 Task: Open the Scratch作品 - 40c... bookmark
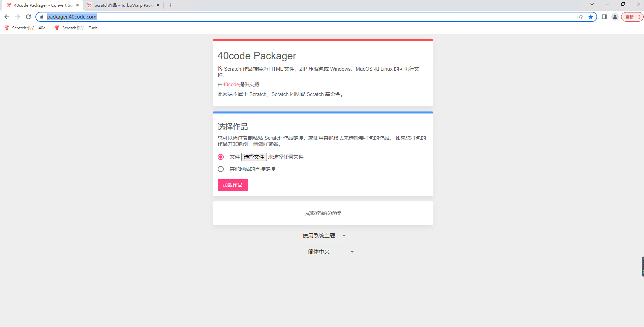point(27,28)
